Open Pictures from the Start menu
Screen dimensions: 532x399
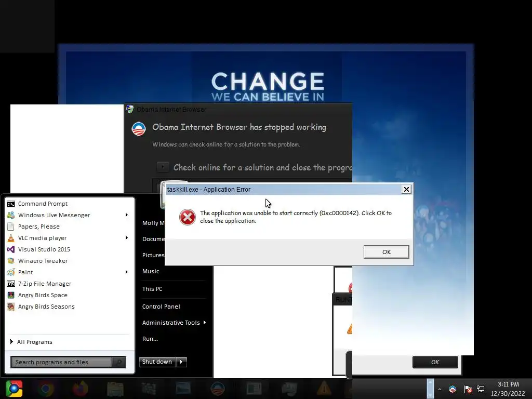click(153, 255)
